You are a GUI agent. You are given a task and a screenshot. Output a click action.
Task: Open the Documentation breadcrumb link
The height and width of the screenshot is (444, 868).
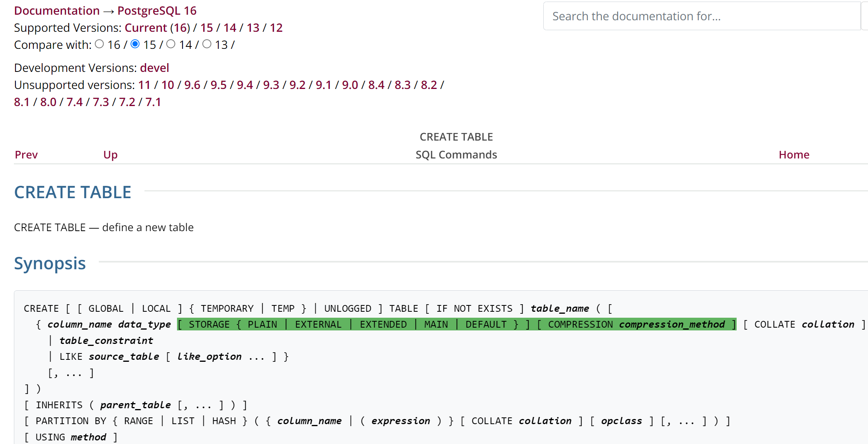(57, 11)
